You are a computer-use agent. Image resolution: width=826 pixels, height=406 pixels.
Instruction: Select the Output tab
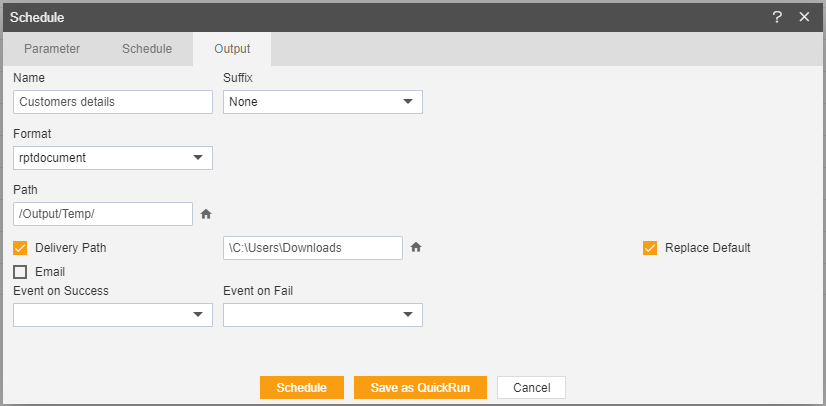coord(232,49)
